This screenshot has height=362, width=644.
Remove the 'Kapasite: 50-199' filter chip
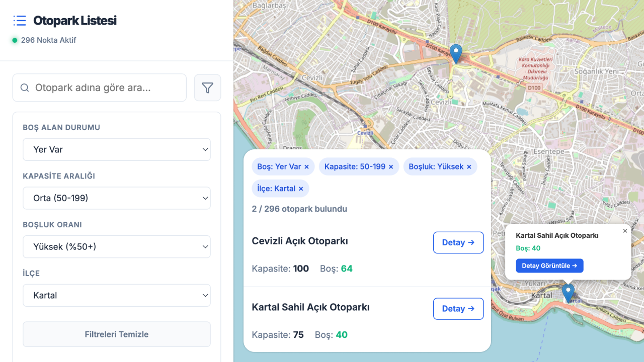point(391,167)
